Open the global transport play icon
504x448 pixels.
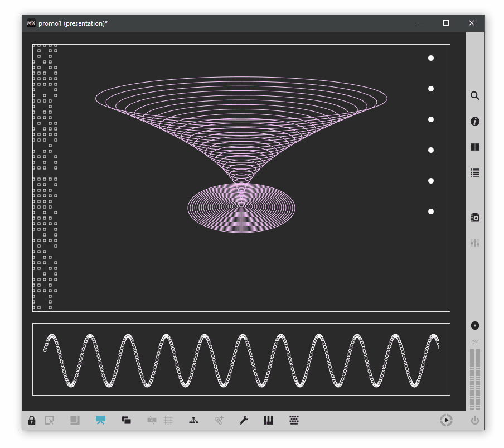(x=446, y=420)
